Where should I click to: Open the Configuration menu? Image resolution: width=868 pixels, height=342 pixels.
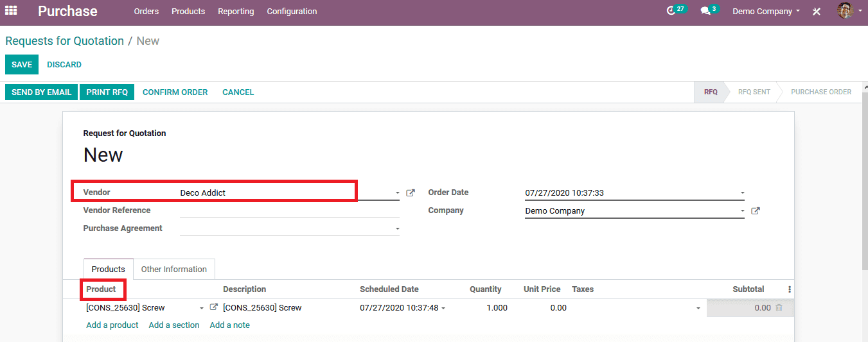tap(292, 12)
